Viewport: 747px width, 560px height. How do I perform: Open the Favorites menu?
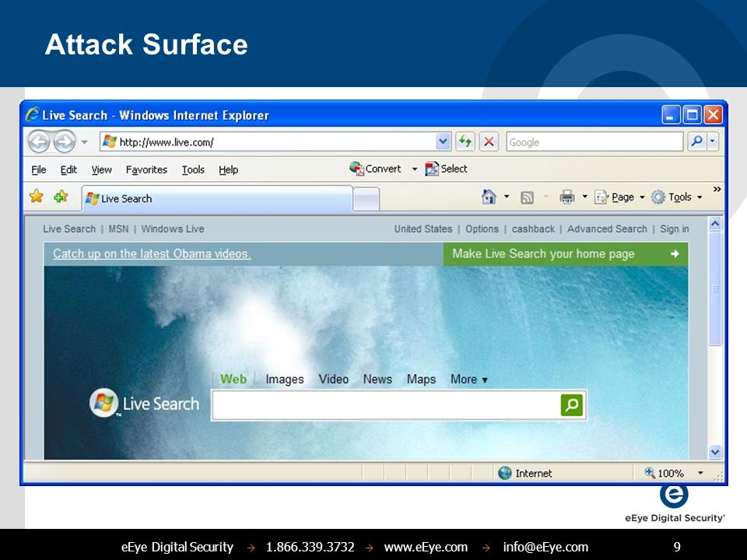tap(146, 170)
